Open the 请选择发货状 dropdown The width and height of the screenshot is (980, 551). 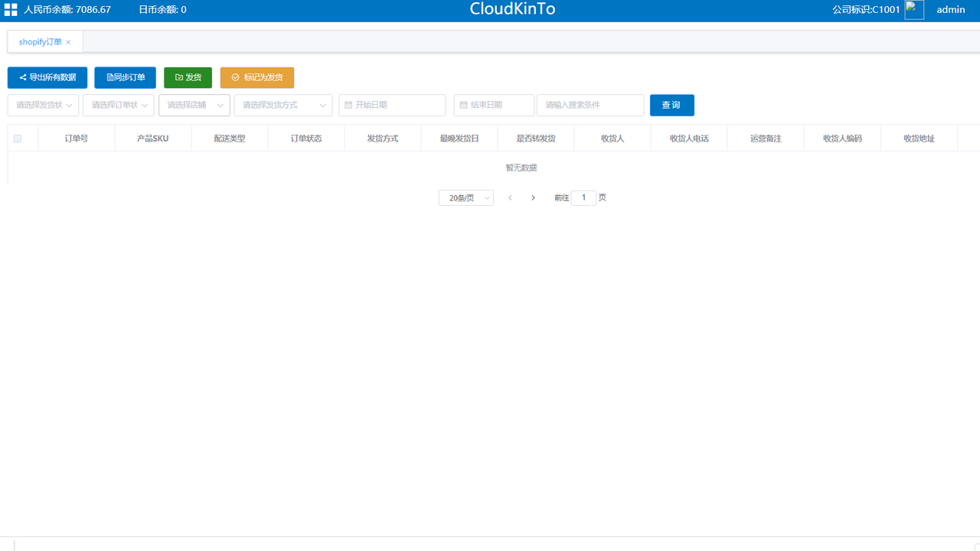(x=44, y=105)
